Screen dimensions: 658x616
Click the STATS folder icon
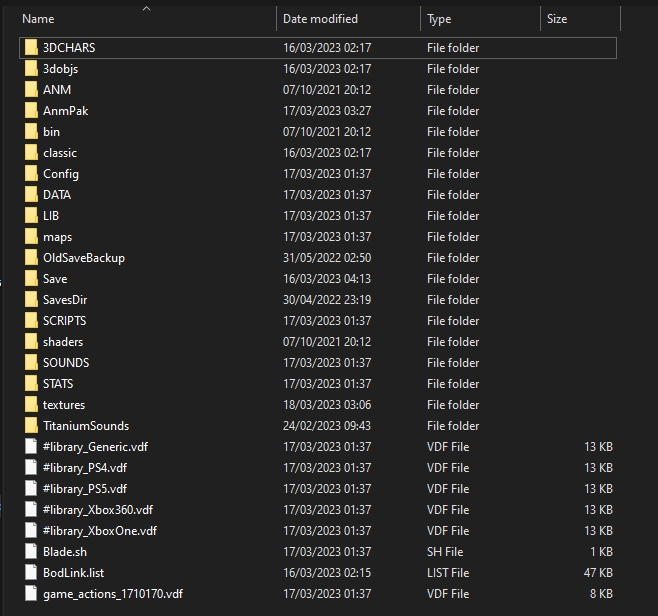[x=31, y=384]
